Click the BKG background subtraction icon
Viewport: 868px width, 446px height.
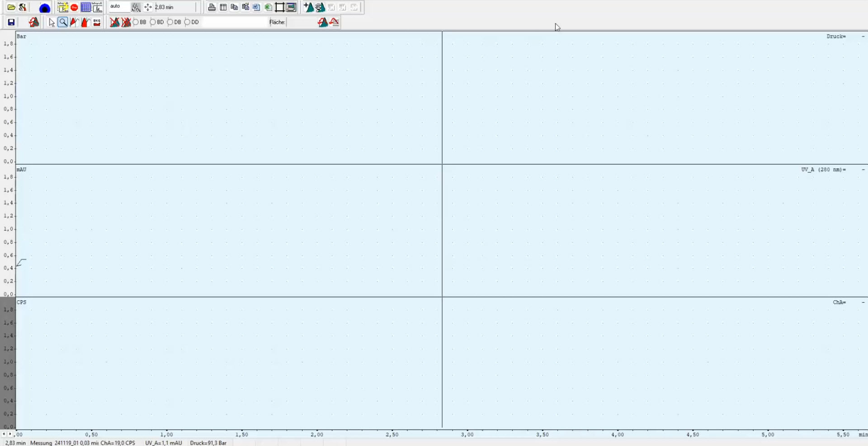pyautogui.click(x=97, y=22)
